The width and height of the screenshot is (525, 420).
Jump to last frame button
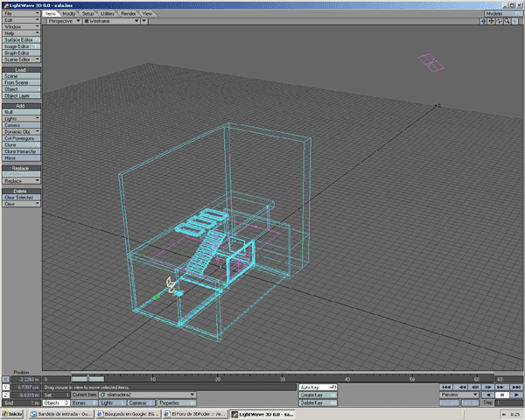pos(516,387)
